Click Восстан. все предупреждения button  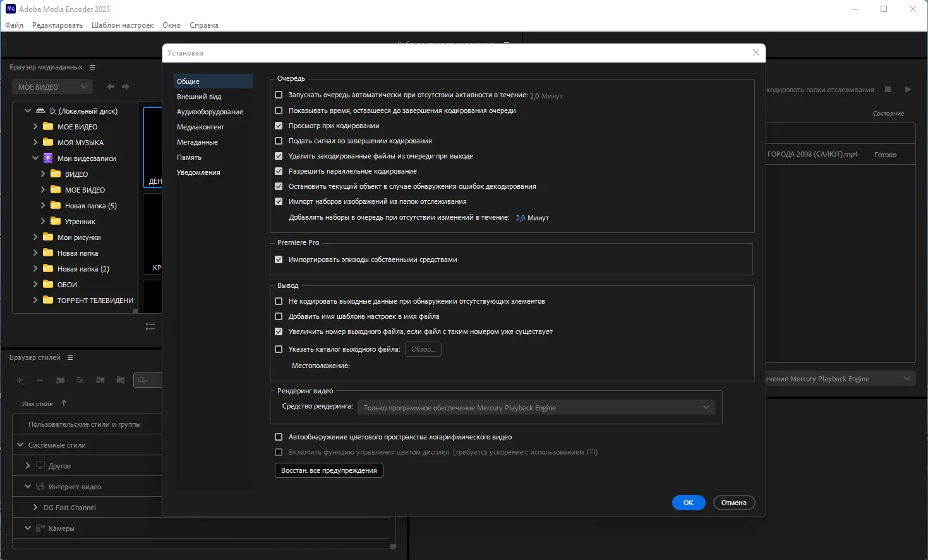[x=329, y=470]
